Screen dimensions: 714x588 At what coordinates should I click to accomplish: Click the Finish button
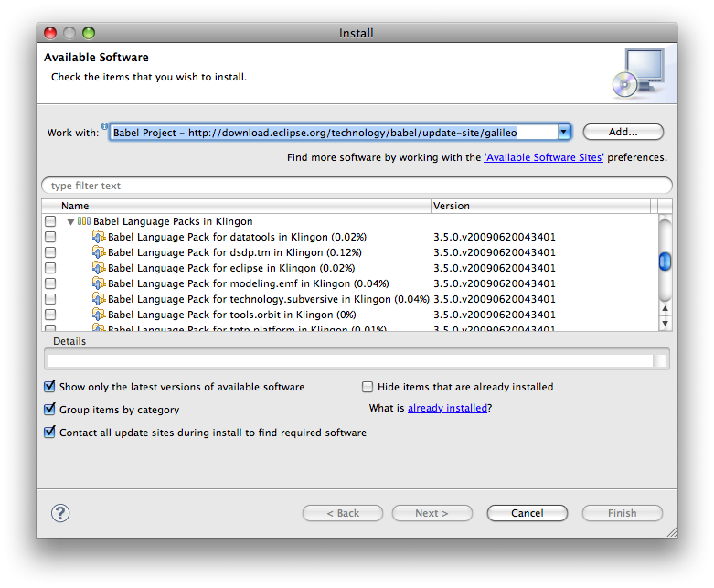[623, 513]
